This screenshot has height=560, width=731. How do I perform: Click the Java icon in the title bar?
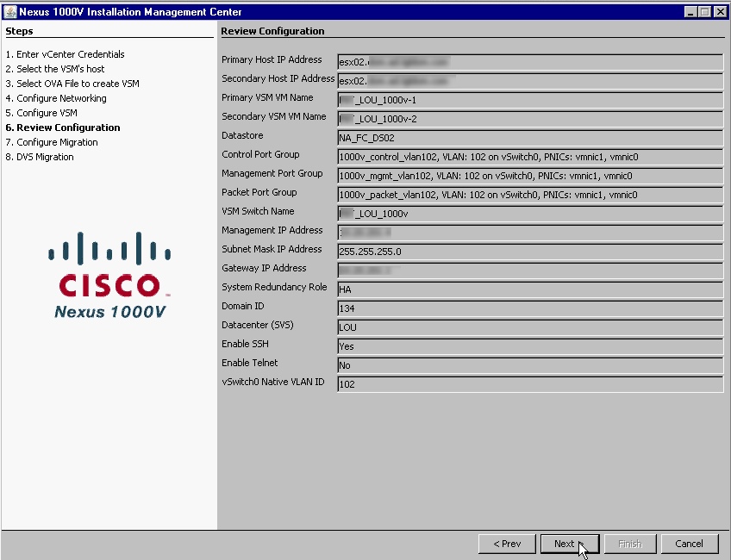tap(9, 12)
